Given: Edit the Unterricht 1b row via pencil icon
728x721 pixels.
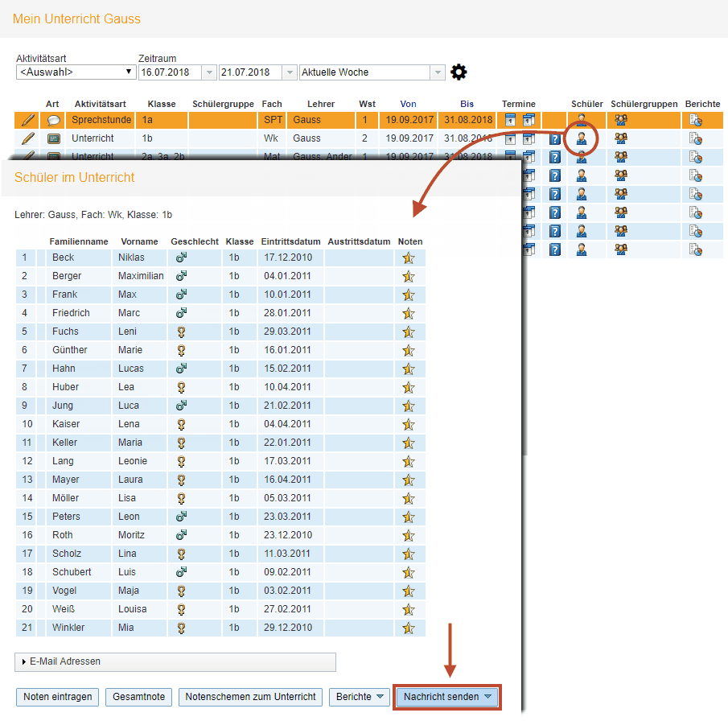Looking at the screenshot, I should click(x=27, y=138).
